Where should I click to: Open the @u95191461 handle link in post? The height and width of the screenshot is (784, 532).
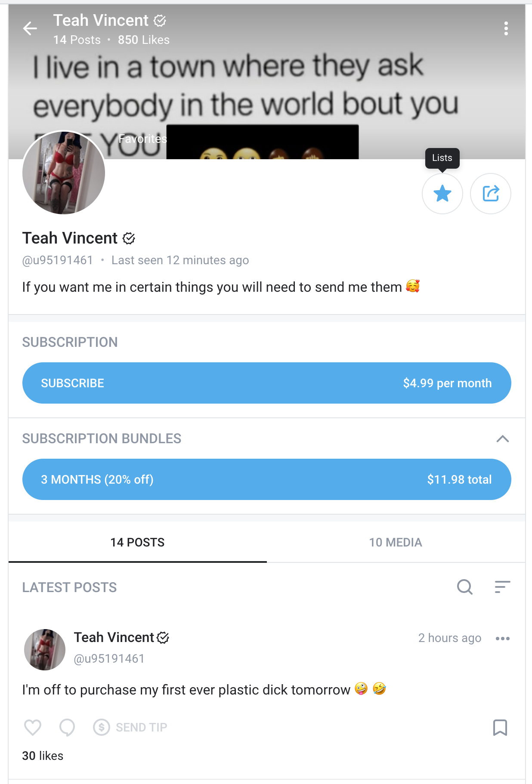tap(109, 659)
